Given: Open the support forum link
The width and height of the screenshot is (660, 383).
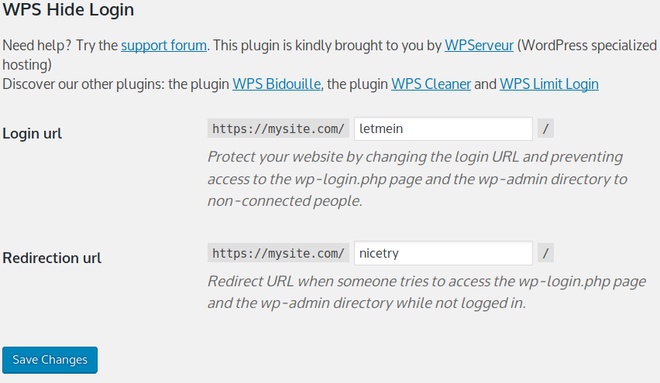Looking at the screenshot, I should click(164, 45).
